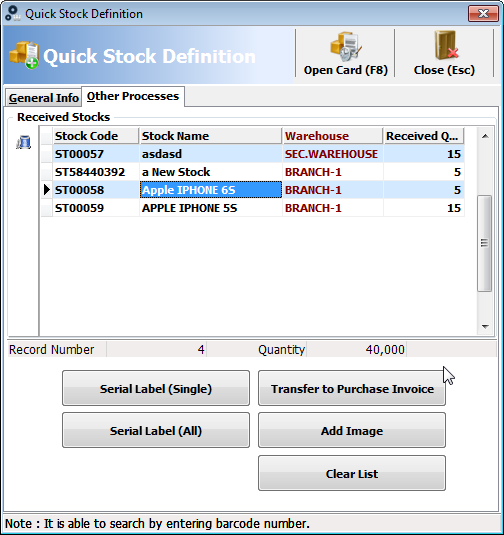Sort by the Warehouse column header
Screen dimensions: 504x535
(333, 136)
